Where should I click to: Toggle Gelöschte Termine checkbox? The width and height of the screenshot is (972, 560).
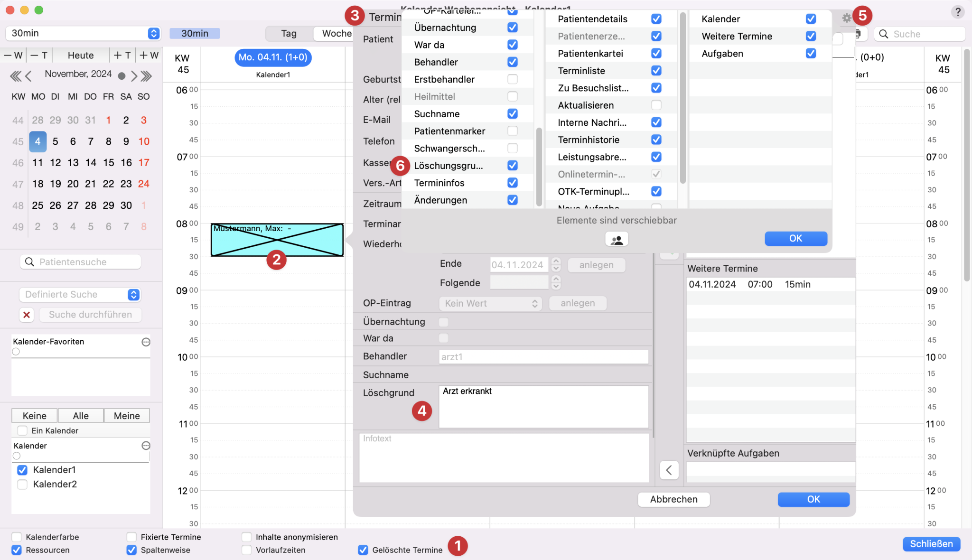tap(363, 550)
